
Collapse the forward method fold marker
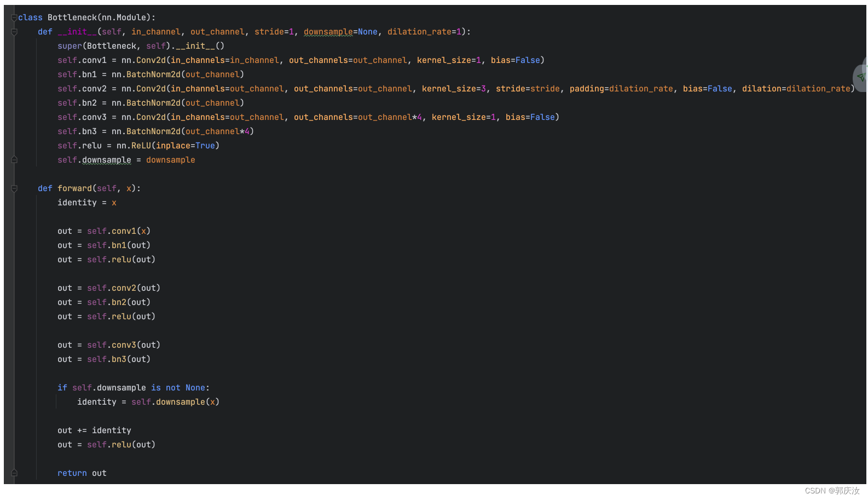click(14, 188)
